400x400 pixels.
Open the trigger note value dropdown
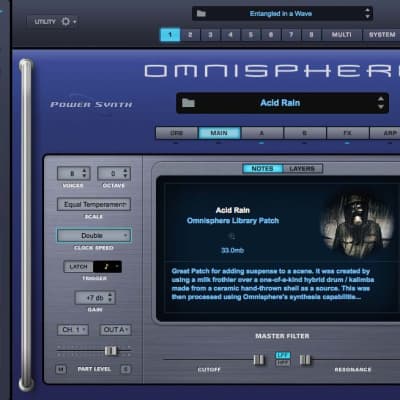click(x=107, y=267)
